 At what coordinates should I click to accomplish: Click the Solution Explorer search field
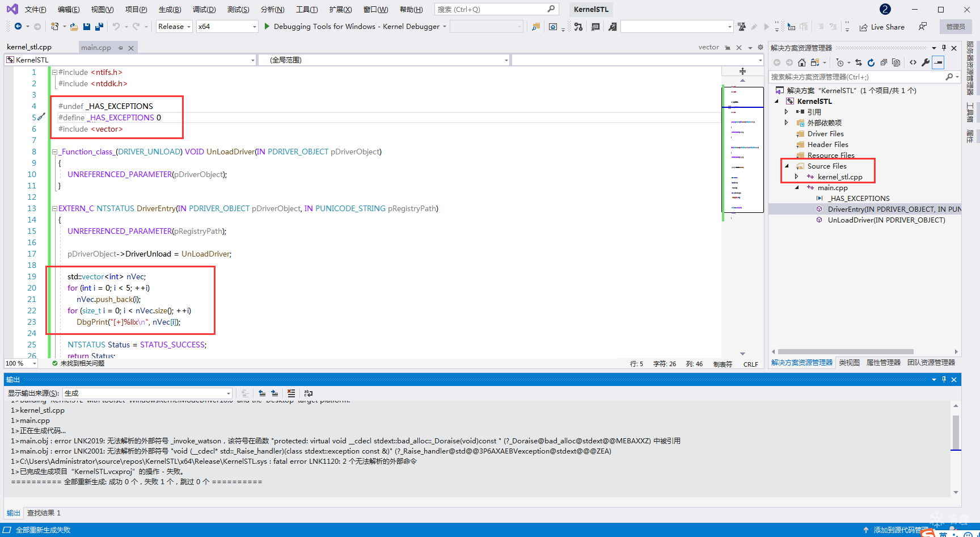[856, 77]
